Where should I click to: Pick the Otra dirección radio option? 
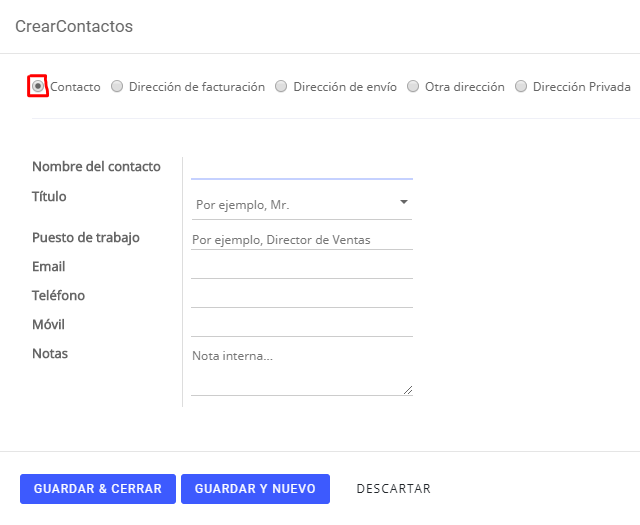(413, 86)
